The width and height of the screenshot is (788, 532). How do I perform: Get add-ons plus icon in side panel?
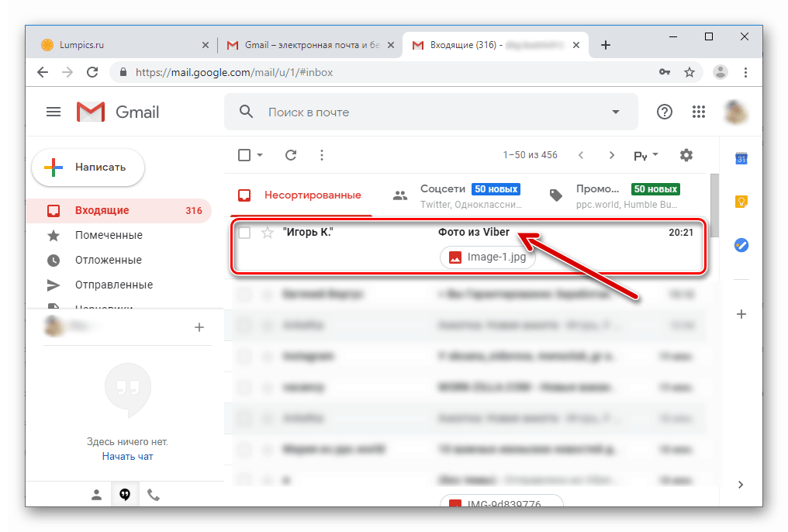[x=741, y=314]
